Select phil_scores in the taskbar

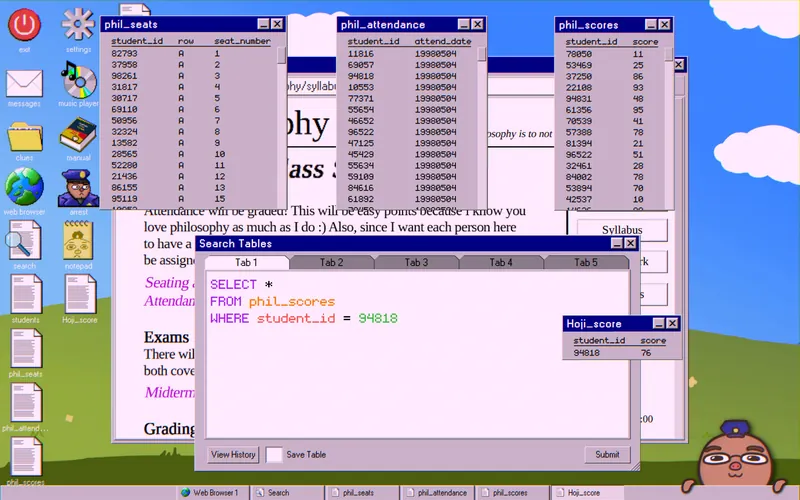(512, 493)
